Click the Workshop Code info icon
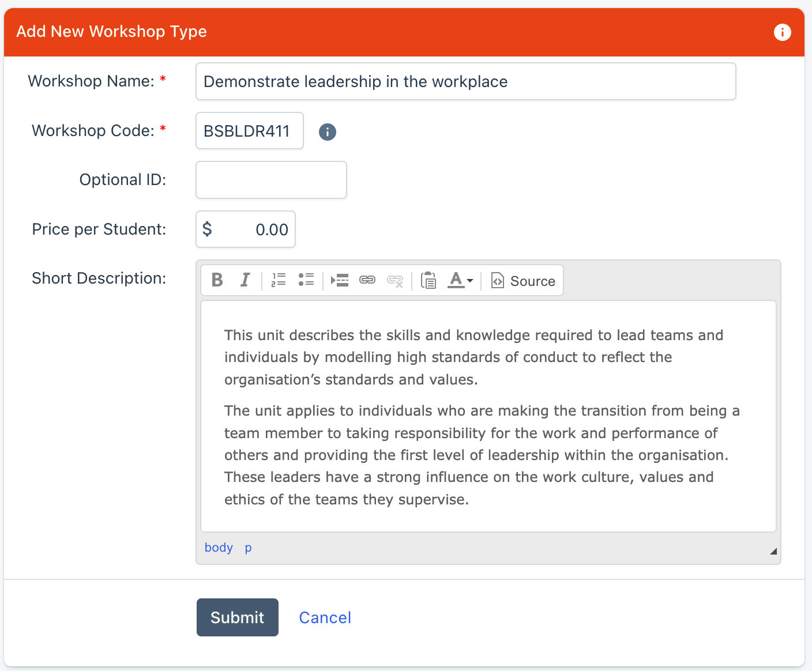This screenshot has height=671, width=812. coord(328,132)
